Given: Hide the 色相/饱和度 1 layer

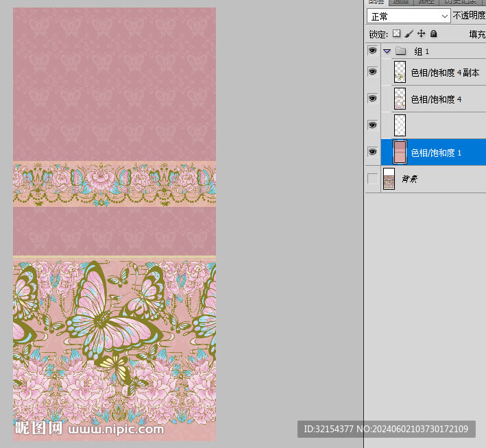Looking at the screenshot, I should pos(372,152).
